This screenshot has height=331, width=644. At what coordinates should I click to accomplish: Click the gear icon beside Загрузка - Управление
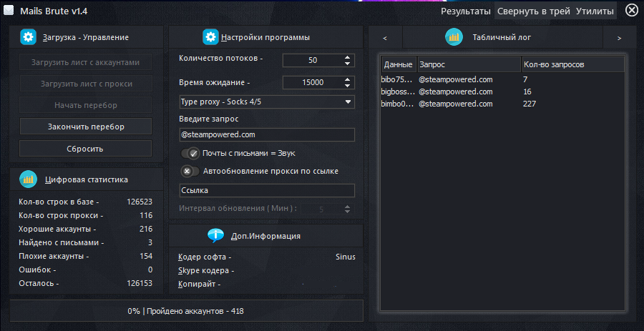point(28,37)
